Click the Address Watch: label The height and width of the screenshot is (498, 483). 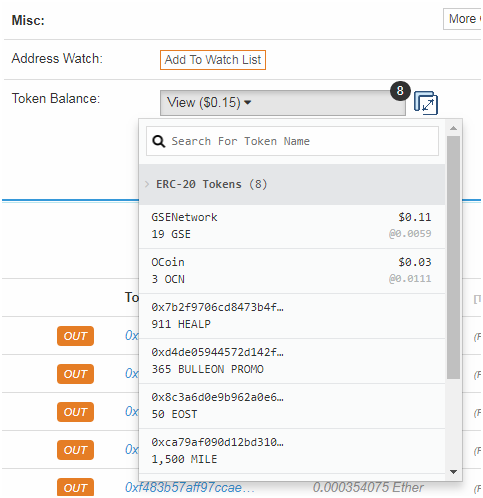(57, 59)
